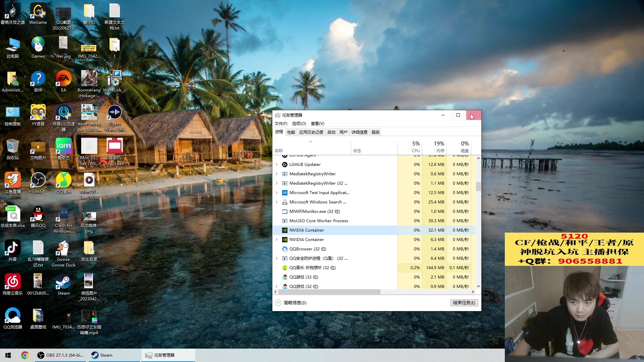This screenshot has height=362, width=644.
Task: Sort processes by 磁盘 column
Action: 459,147
